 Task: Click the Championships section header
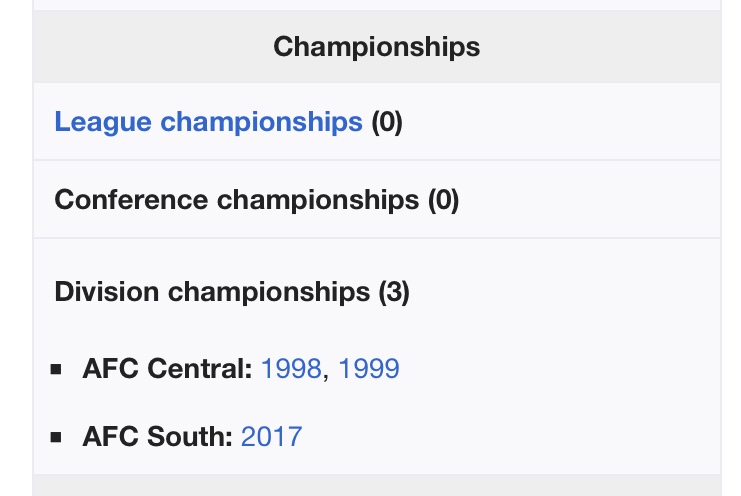click(x=377, y=47)
